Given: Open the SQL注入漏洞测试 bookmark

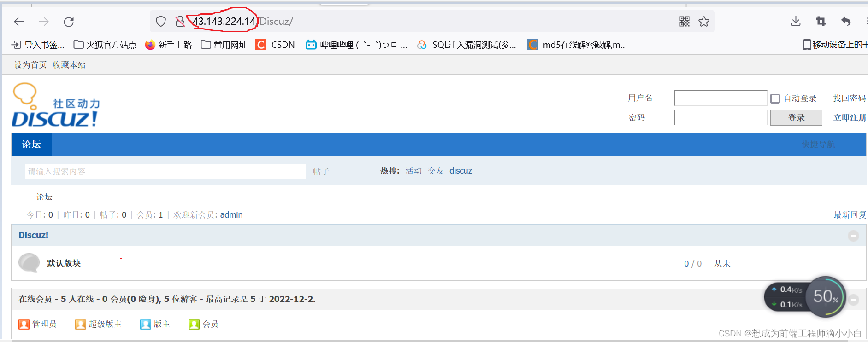Looking at the screenshot, I should point(466,45).
